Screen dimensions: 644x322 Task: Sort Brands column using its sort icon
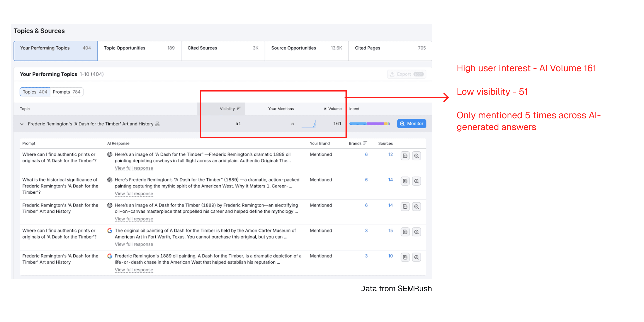[365, 143]
